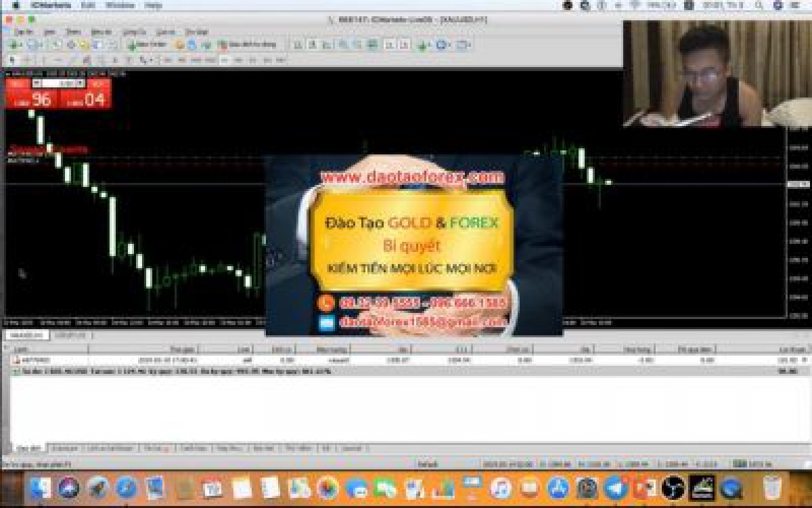Select the horizontal line tool
This screenshot has width=812, height=508.
pyautogui.click(x=58, y=60)
